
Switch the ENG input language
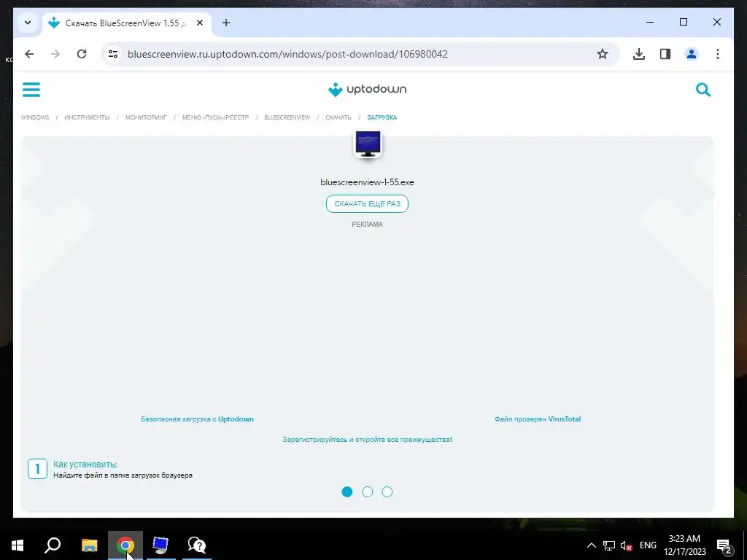point(648,545)
